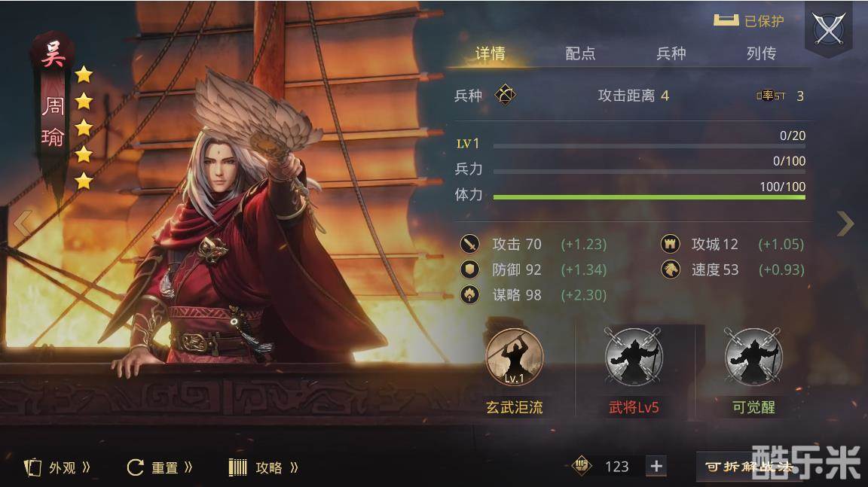Click the archer troop type icon
The image size is (868, 487).
505,95
